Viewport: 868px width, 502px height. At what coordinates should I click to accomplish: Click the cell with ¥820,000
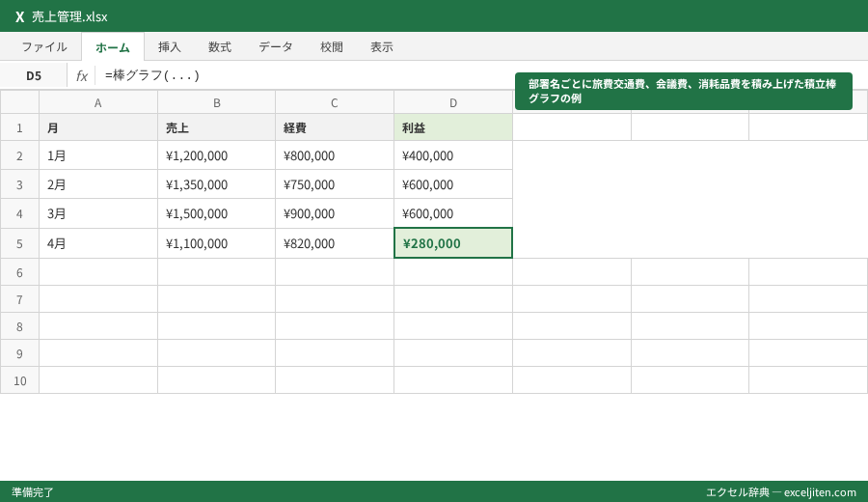tap(335, 243)
